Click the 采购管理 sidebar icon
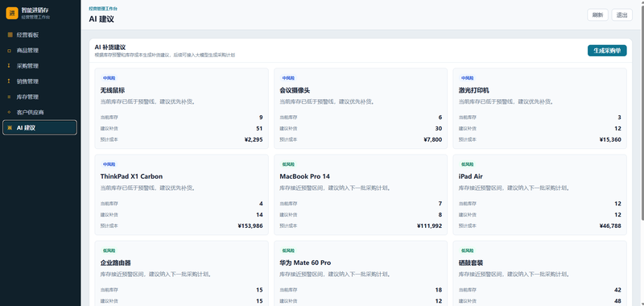 coord(10,66)
